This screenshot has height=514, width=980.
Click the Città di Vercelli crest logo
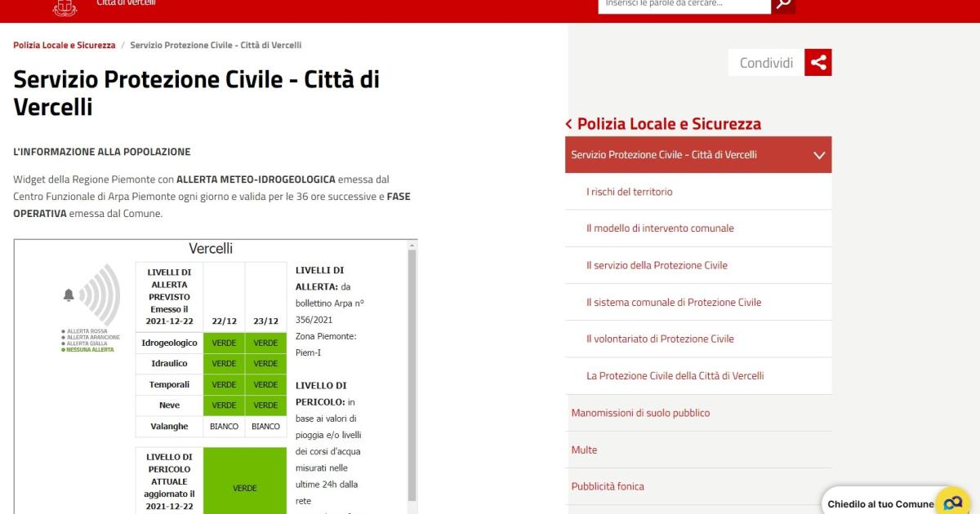65,7
